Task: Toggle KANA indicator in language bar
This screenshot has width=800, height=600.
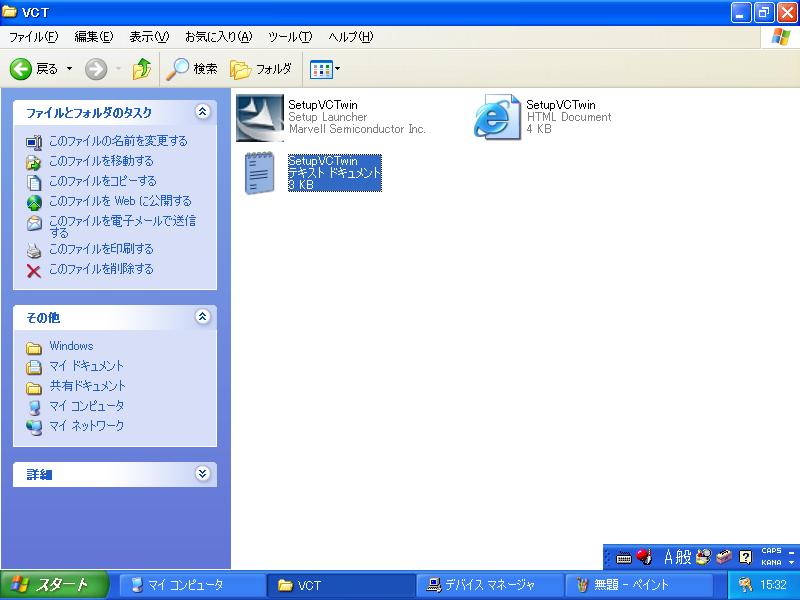Action: coord(771,562)
